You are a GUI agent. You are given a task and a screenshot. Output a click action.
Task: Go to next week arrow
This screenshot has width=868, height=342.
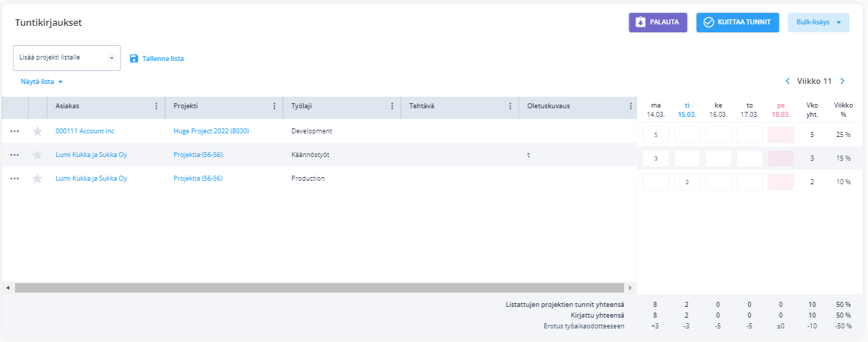click(x=842, y=81)
